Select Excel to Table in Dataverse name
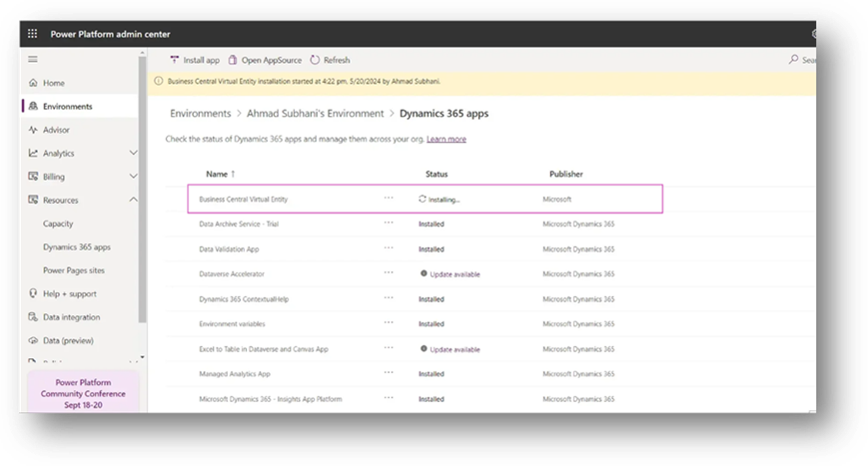 (264, 349)
